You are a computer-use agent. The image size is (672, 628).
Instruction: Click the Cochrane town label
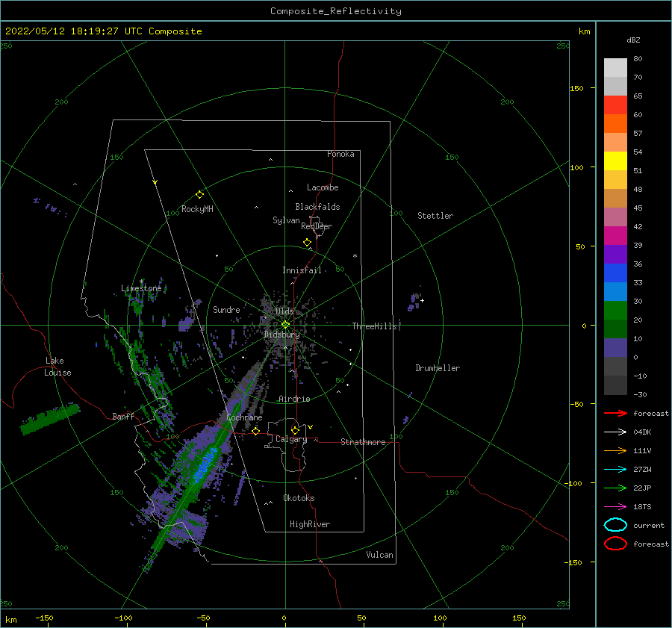click(244, 417)
